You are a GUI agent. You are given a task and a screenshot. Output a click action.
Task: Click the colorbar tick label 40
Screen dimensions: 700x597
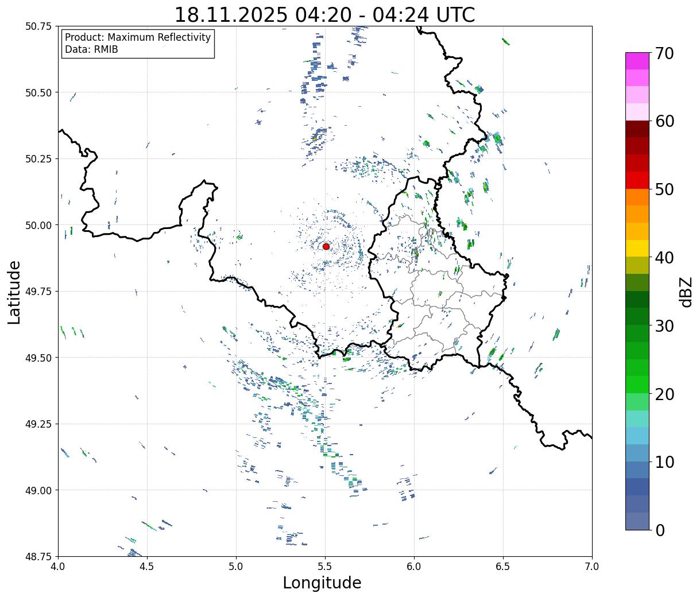(x=664, y=258)
